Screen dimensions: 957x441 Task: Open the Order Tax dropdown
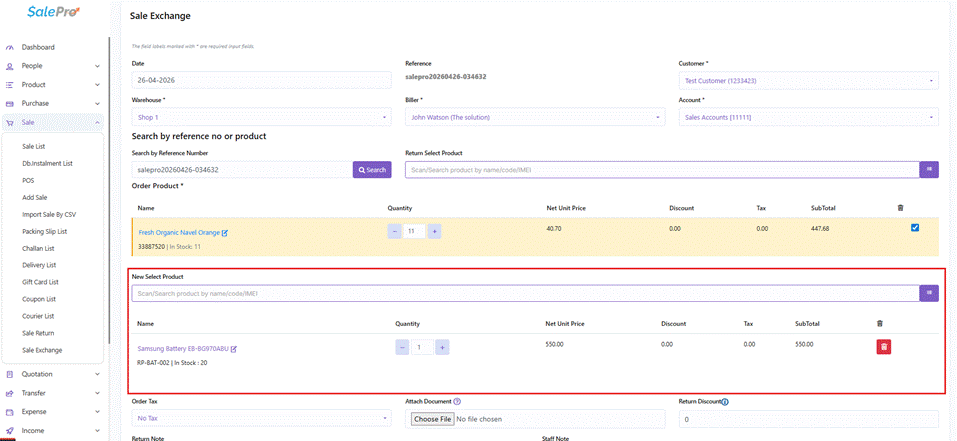(x=261, y=418)
